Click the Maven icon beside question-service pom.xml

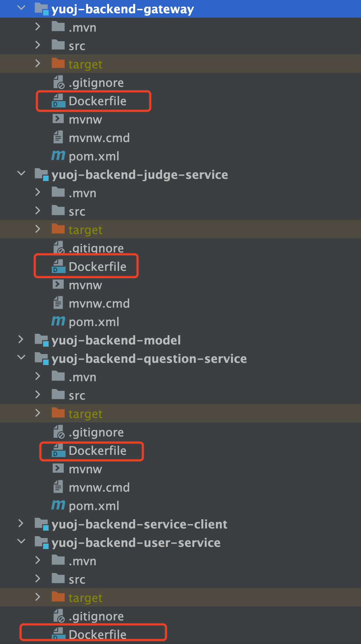pos(58,505)
